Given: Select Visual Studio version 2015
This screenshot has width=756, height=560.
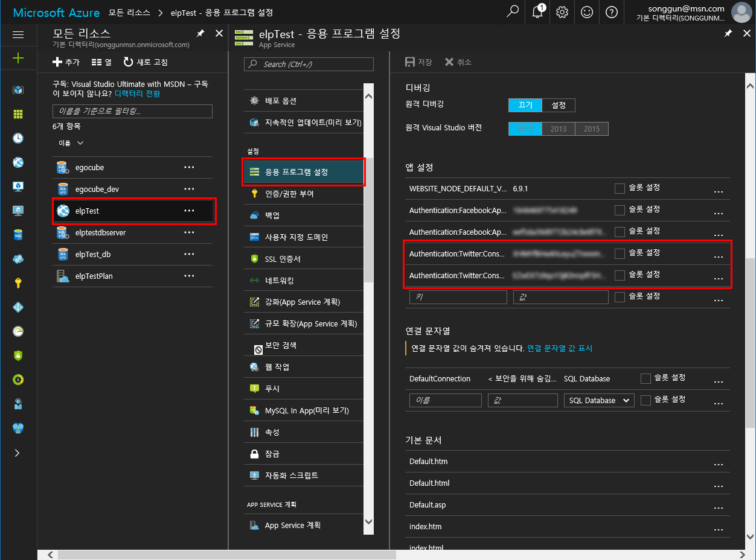Looking at the screenshot, I should click(x=592, y=129).
